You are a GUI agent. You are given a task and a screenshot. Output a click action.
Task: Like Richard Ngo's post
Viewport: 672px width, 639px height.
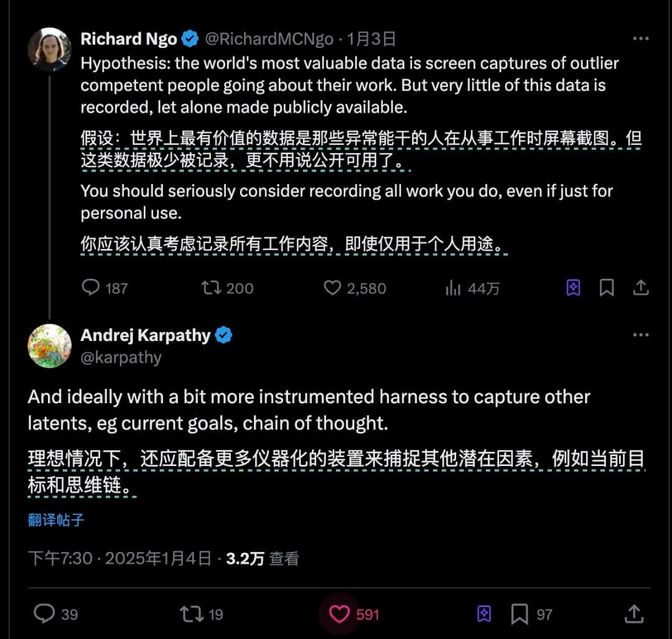point(334,287)
